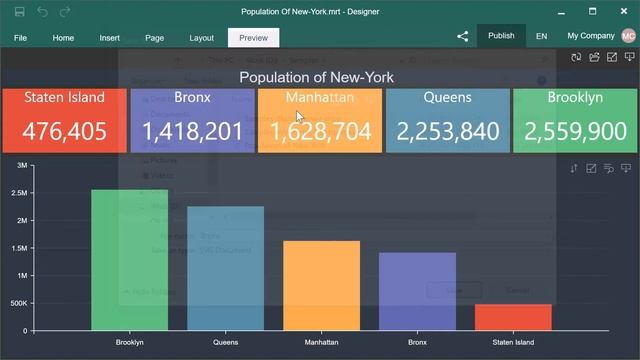Click the green Brooklyn bar in chart
This screenshot has width=640, height=360.
129,260
